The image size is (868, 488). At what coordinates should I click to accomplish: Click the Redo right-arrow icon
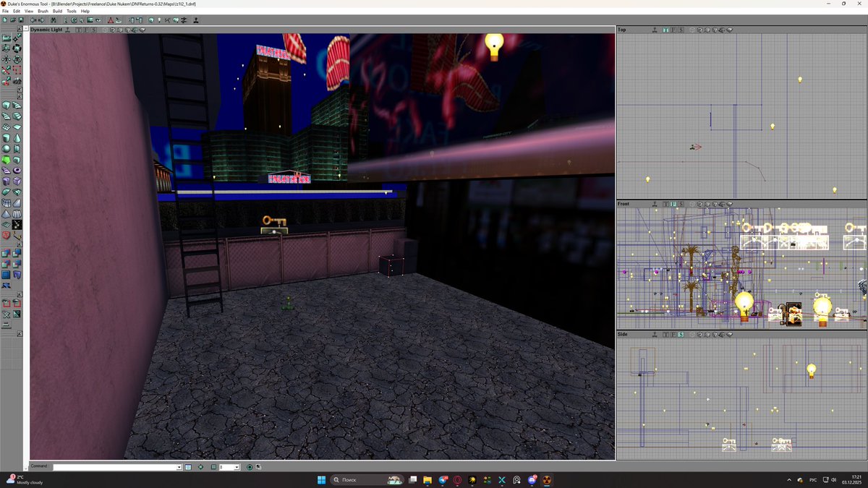[41, 20]
